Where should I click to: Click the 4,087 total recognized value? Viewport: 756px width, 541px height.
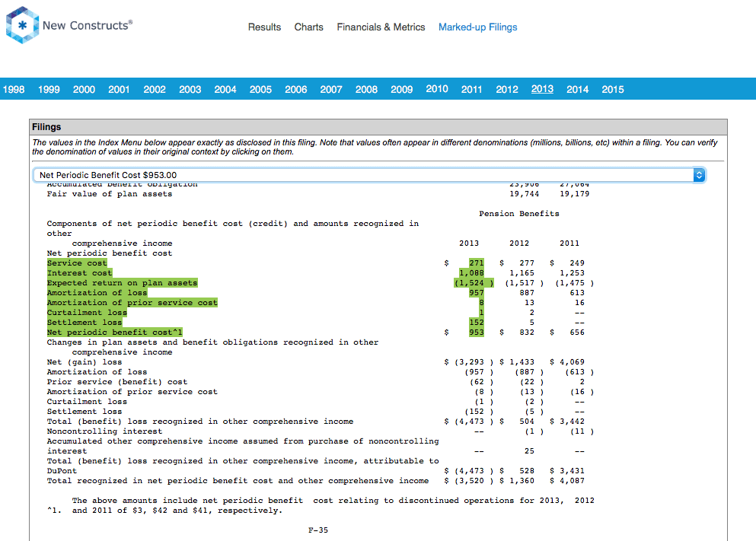point(572,481)
